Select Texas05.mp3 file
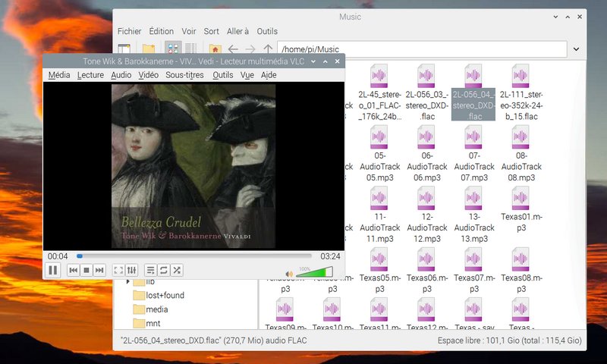 click(379, 271)
